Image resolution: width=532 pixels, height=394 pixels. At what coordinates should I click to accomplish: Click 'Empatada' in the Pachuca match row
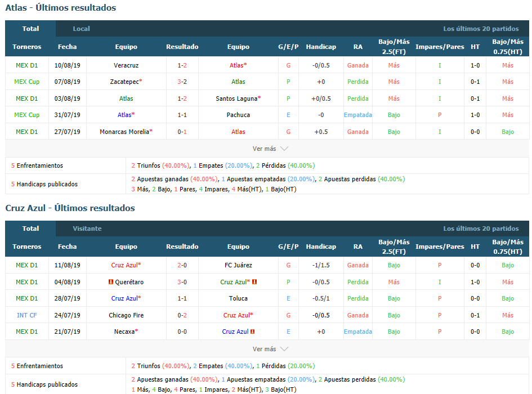tap(358, 115)
